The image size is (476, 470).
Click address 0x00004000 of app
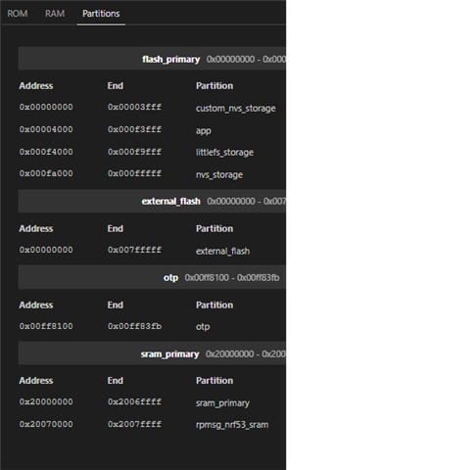(x=46, y=129)
